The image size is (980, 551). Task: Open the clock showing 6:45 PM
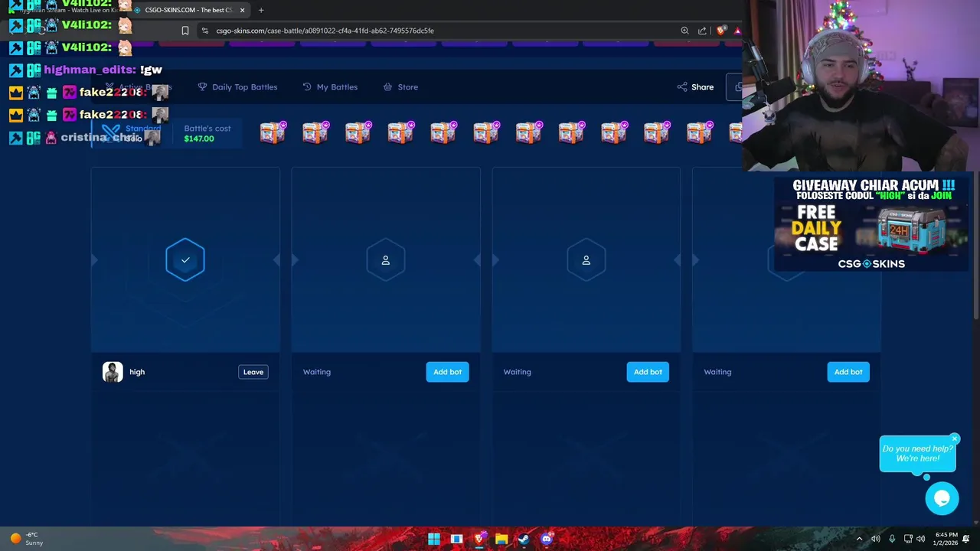(946, 539)
